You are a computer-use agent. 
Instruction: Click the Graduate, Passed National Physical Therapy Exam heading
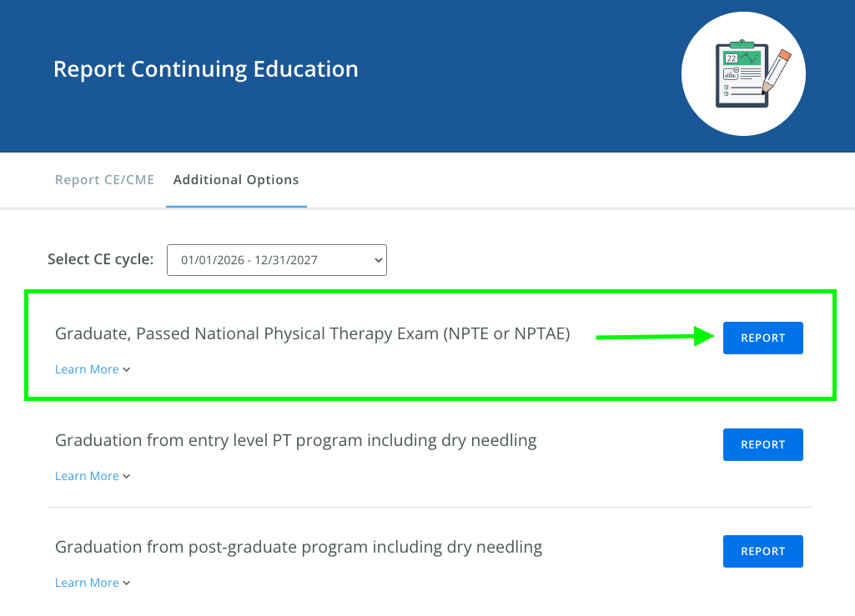[x=312, y=334]
